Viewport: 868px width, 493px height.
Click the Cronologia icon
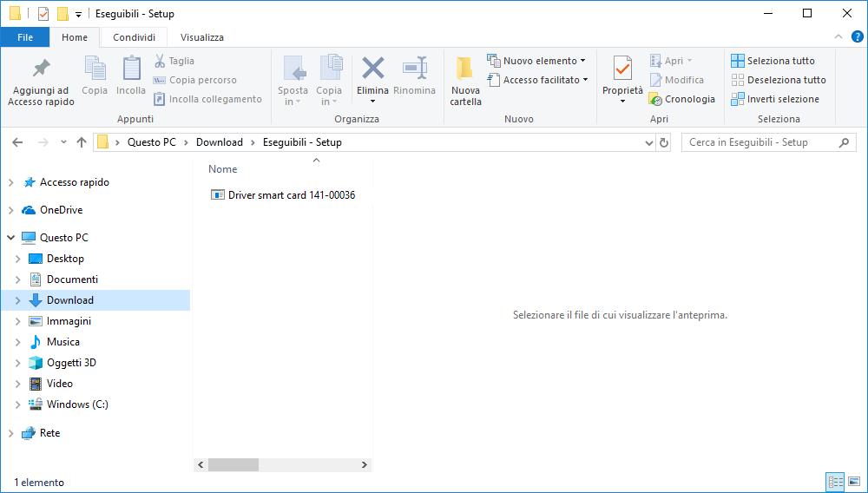tap(656, 100)
